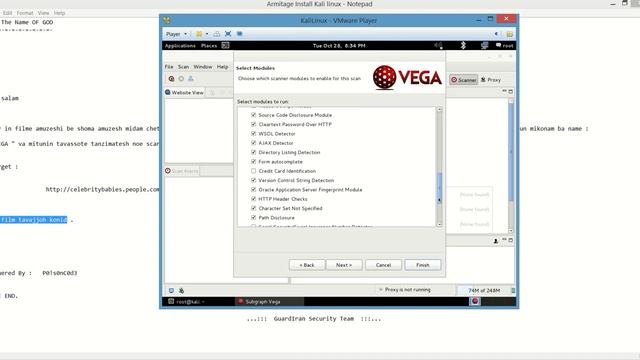Uncheck HTTP Header Checks module
Image resolution: width=640 pixels, height=360 pixels.
[x=253, y=199]
